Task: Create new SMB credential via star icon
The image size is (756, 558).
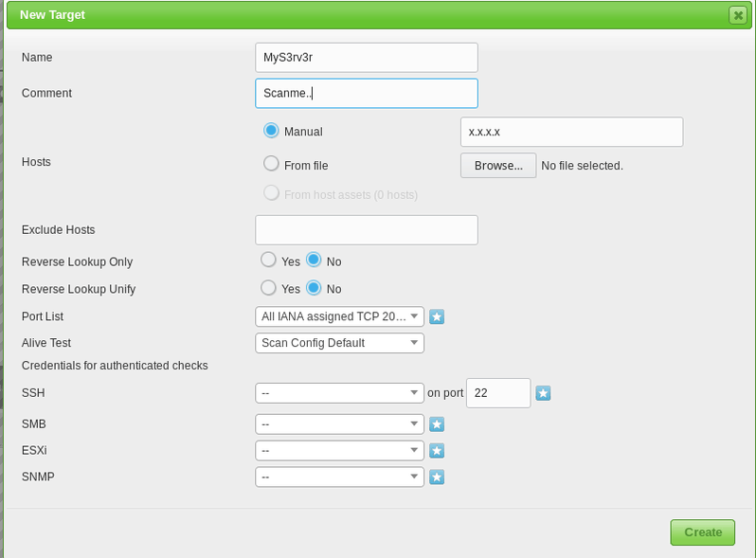Action: coord(437,424)
